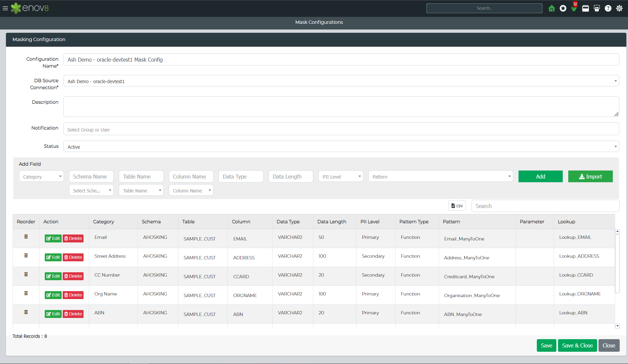Edit the Street Address row
628x364 pixels.
(x=53, y=257)
